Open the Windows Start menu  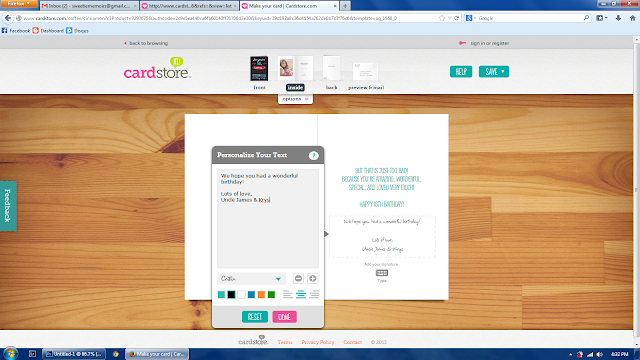click(x=10, y=353)
